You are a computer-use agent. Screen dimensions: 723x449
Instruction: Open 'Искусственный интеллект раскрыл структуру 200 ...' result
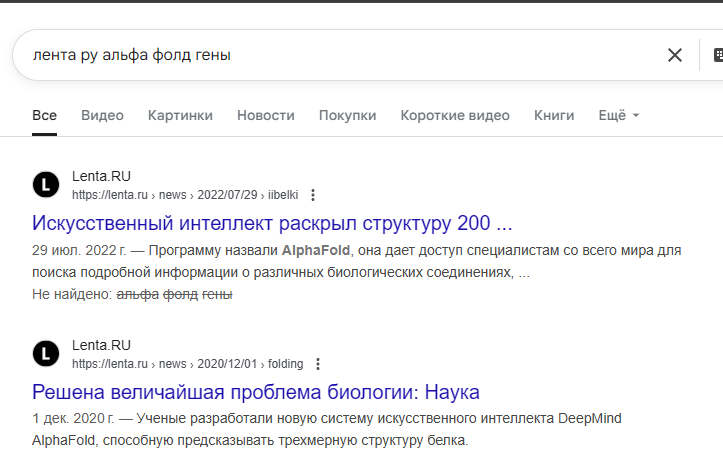[272, 224]
